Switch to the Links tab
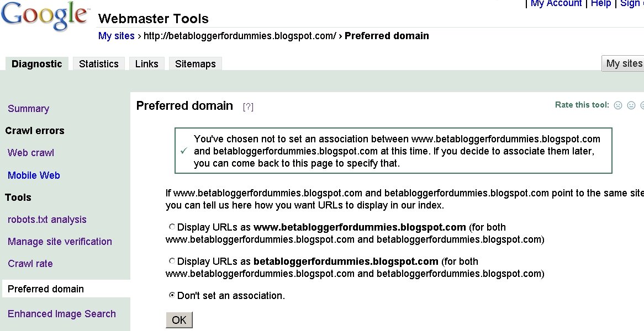The image size is (644, 331). 146,63
